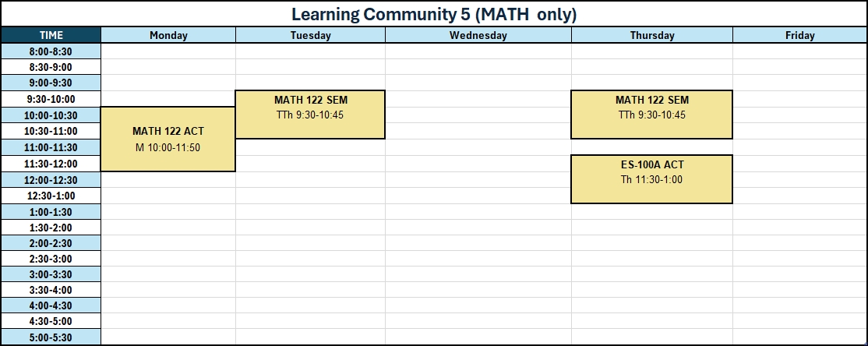Image resolution: width=868 pixels, height=346 pixels.
Task: Select the 2:00-2:30 time cell
Action: click(51, 243)
